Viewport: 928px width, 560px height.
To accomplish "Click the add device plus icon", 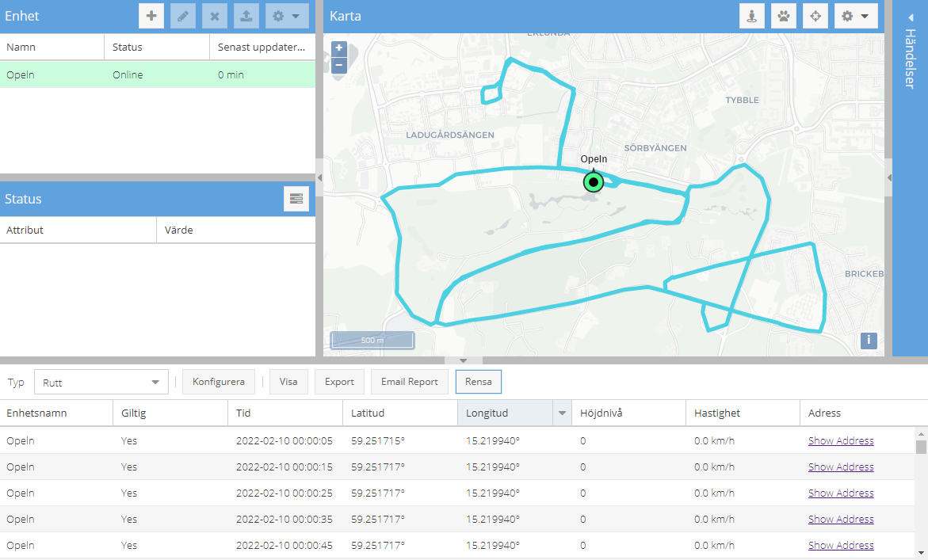I will 151,16.
